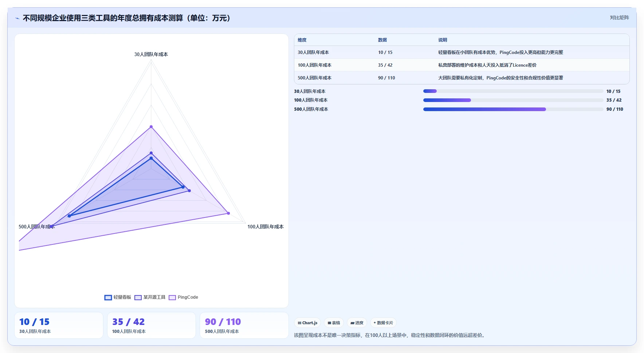
Task: Click the chart icon beside the title
Action: point(17,18)
